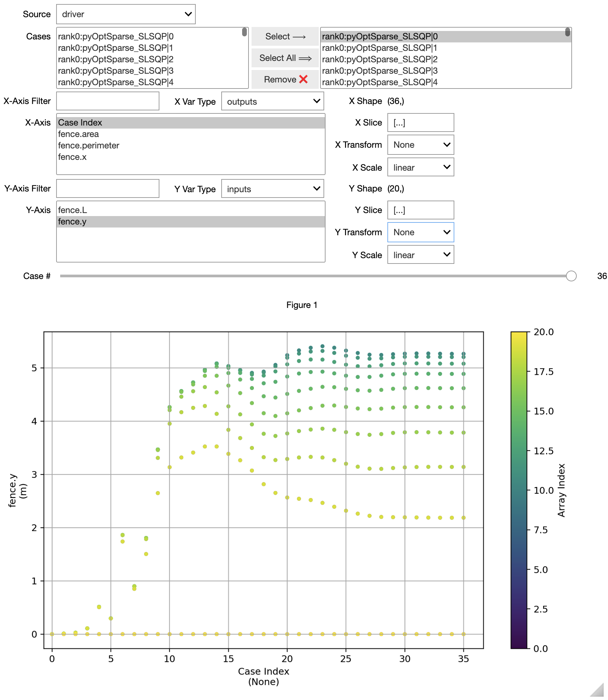Open the X Scale dropdown
608x700 pixels.
(421, 167)
